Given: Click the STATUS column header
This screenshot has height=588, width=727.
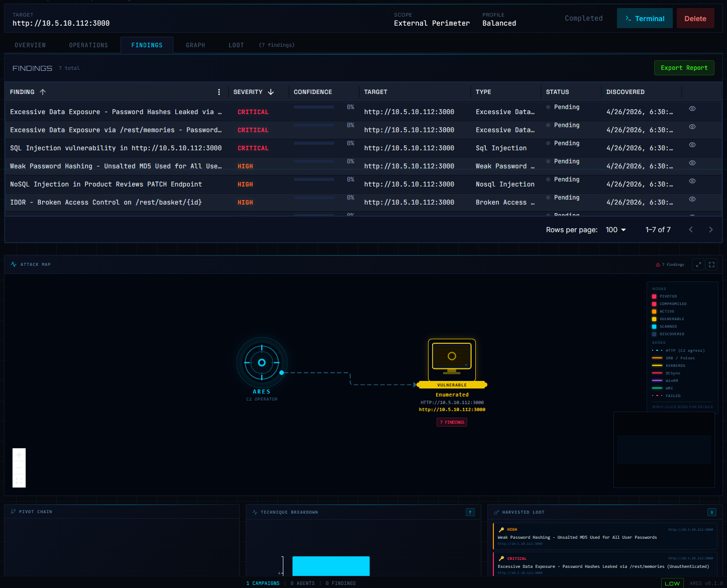Looking at the screenshot, I should (x=557, y=92).
